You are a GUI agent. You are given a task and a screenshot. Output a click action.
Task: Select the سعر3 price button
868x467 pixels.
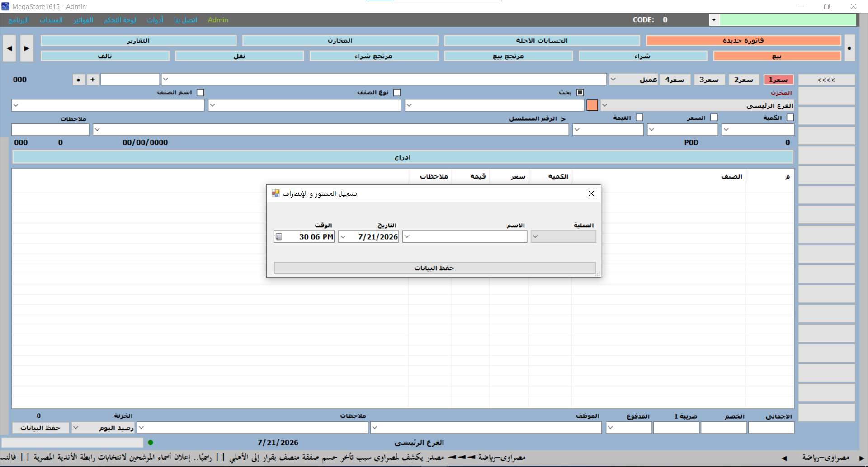point(709,80)
